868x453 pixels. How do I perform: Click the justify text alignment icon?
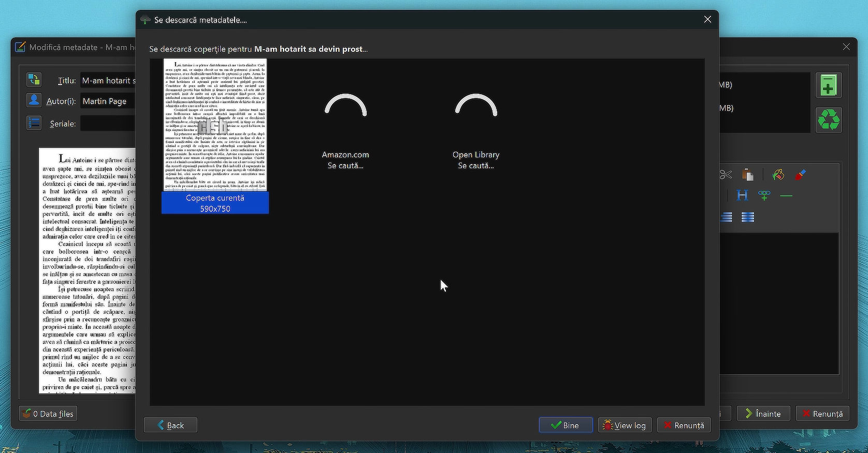click(x=747, y=217)
